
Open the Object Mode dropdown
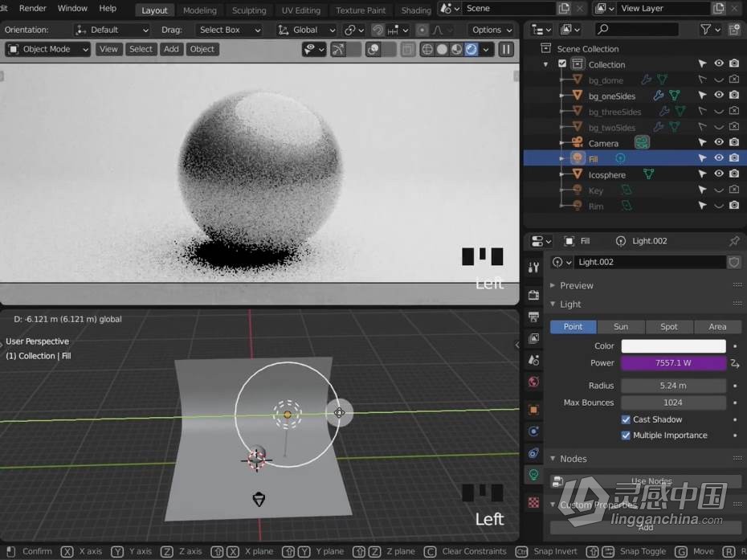pyautogui.click(x=47, y=49)
